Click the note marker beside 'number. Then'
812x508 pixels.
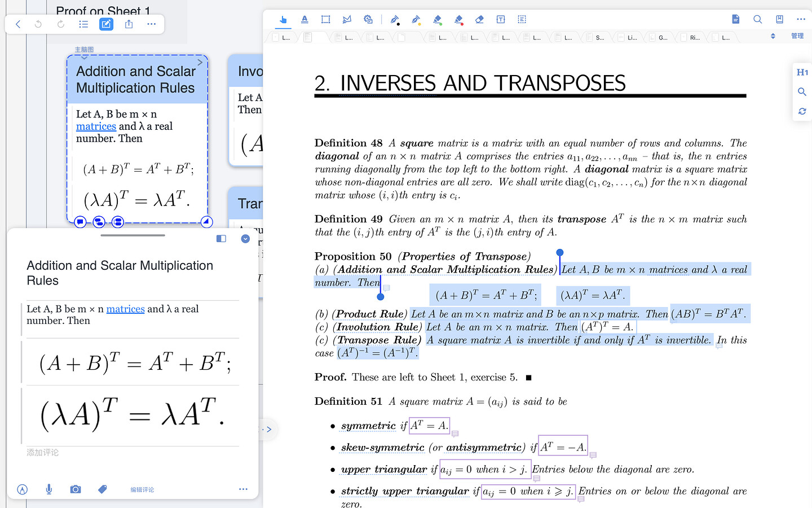tap(386, 288)
